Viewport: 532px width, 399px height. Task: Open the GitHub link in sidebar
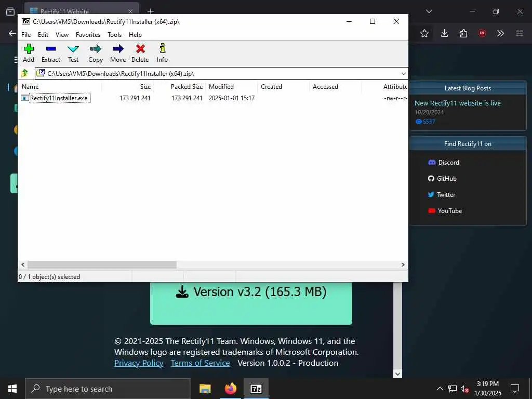click(x=442, y=179)
